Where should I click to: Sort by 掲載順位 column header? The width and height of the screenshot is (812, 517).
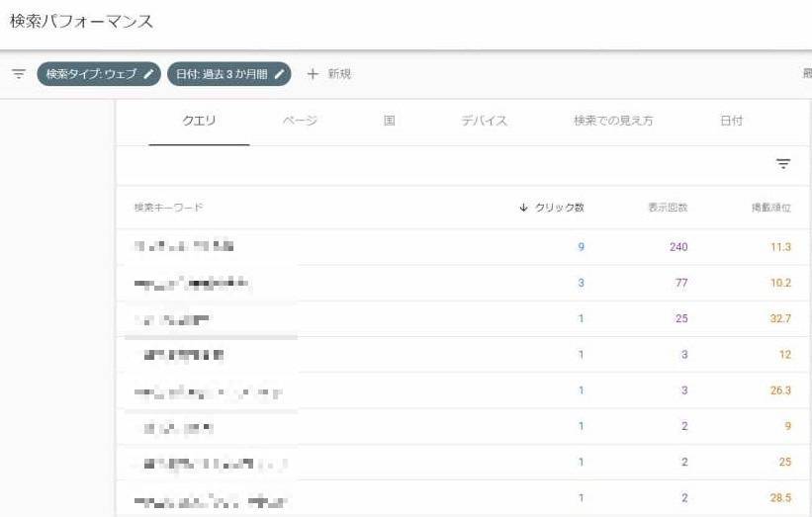point(771,208)
